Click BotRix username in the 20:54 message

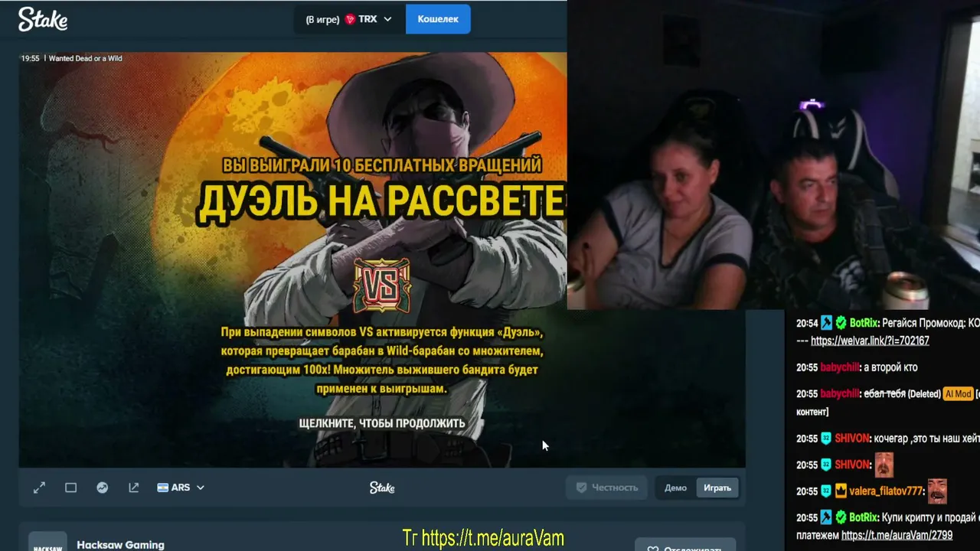(x=864, y=324)
